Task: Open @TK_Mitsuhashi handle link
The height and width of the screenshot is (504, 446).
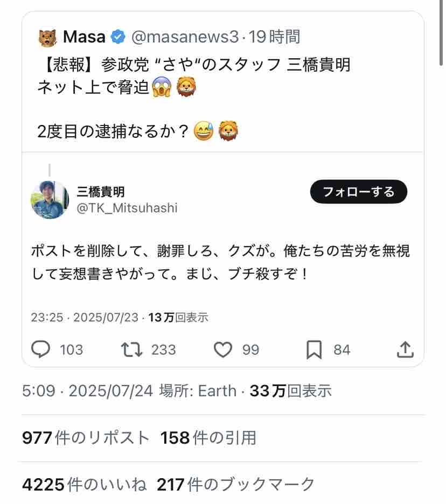Action: click(x=127, y=208)
